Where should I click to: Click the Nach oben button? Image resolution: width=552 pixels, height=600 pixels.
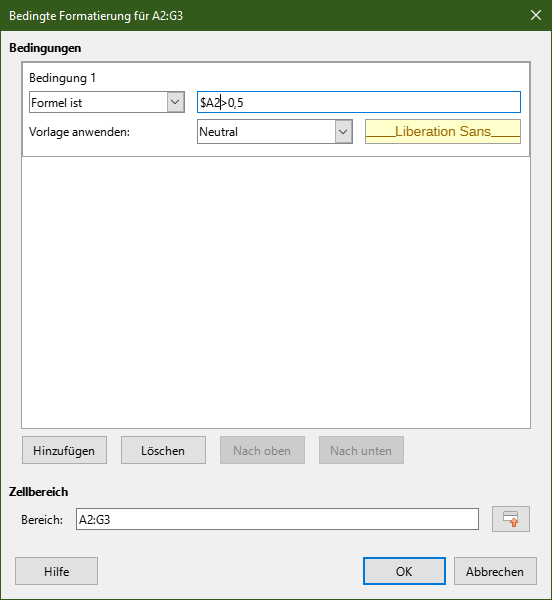tap(262, 450)
